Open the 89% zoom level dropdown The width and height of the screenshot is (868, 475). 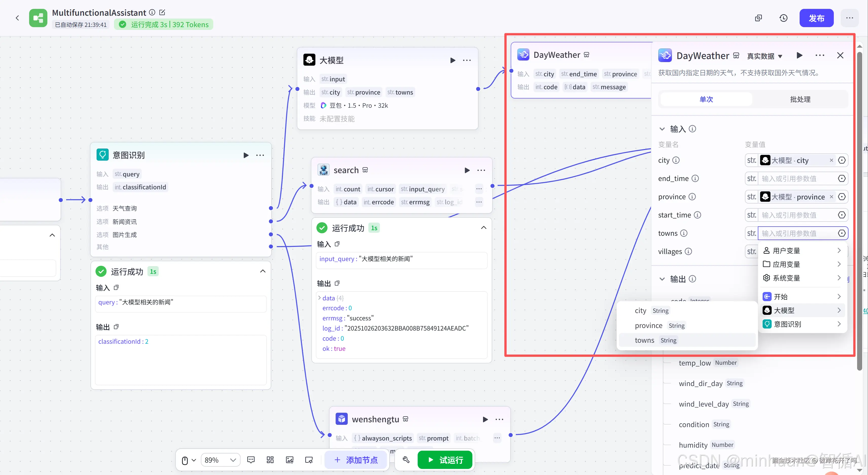tap(220, 460)
